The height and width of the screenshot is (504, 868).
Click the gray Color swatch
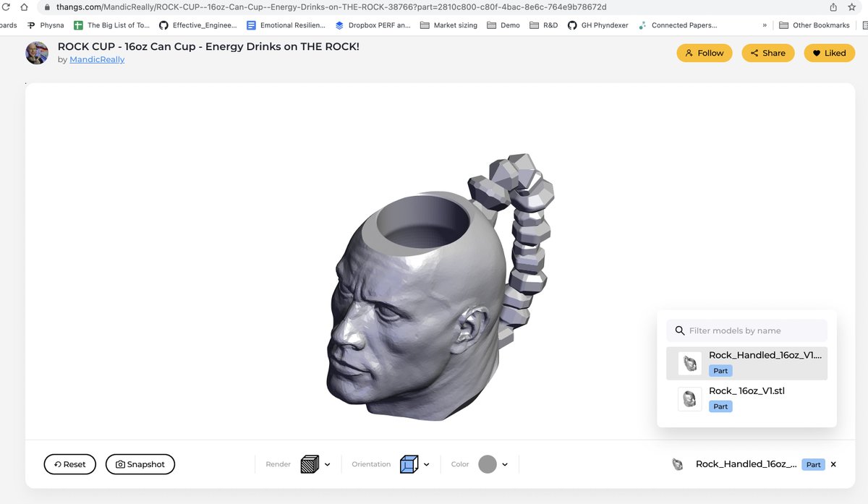(x=488, y=464)
